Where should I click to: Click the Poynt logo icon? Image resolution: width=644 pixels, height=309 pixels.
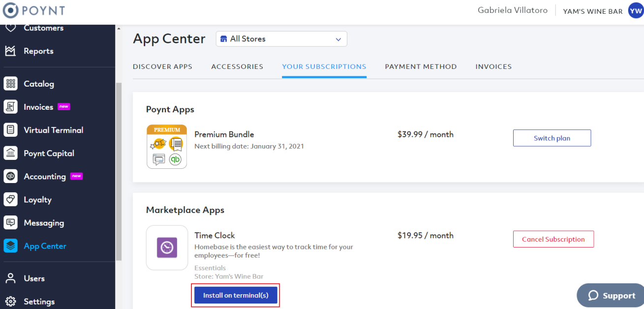click(x=10, y=10)
